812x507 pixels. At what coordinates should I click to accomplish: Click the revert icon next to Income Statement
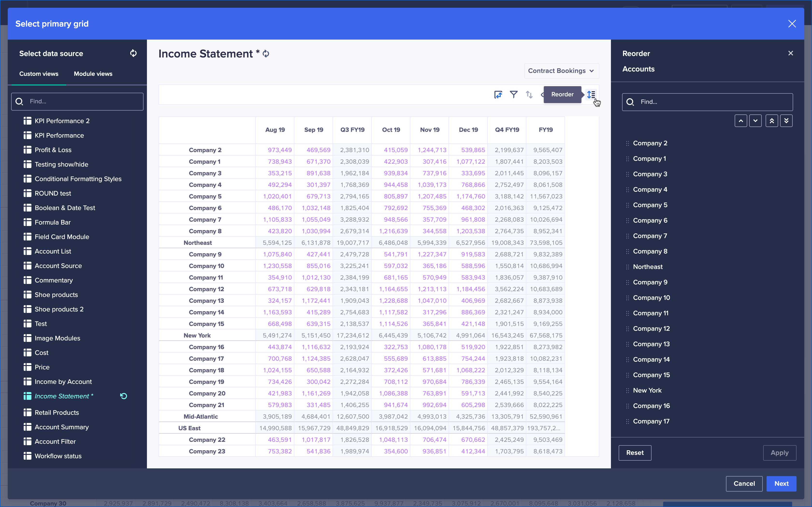pos(123,396)
